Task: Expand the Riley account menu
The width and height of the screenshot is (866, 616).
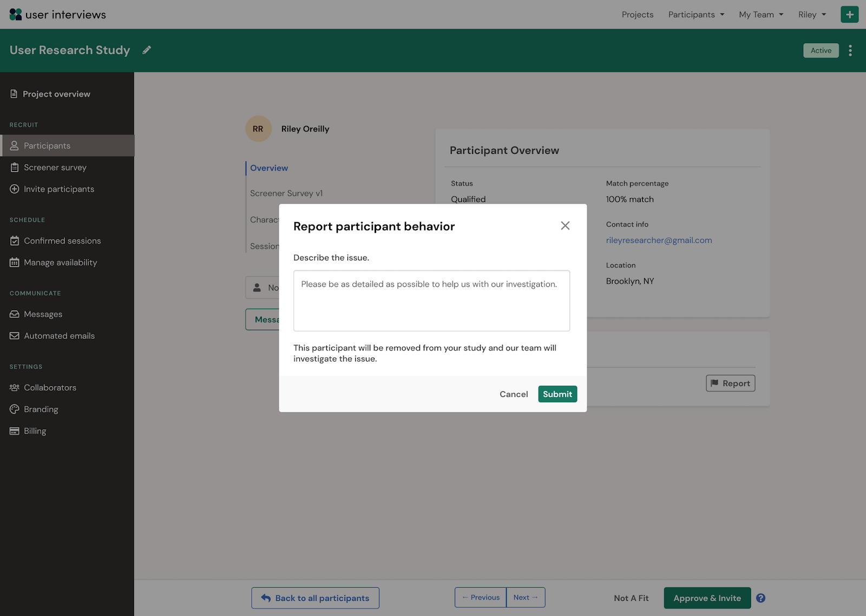Action: (811, 14)
